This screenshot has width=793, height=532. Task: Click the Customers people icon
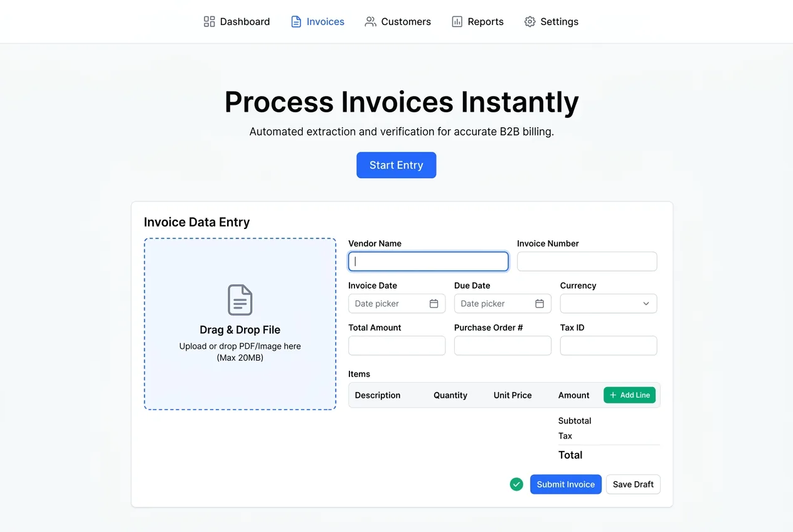point(370,21)
